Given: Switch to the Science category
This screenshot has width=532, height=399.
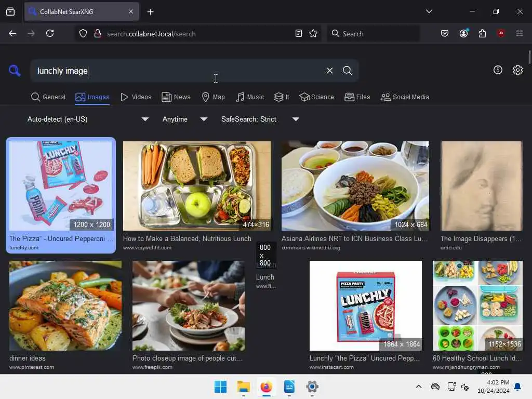Looking at the screenshot, I should [316, 97].
